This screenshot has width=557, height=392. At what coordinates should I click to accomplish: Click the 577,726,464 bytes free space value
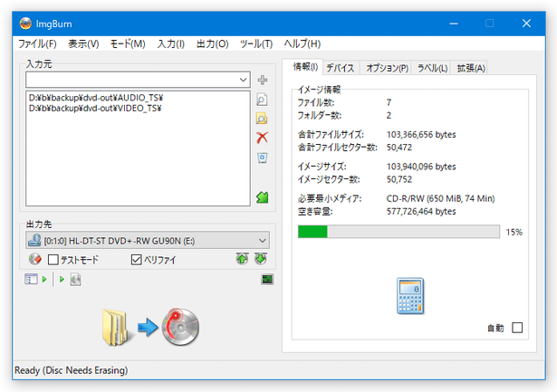pyautogui.click(x=421, y=211)
